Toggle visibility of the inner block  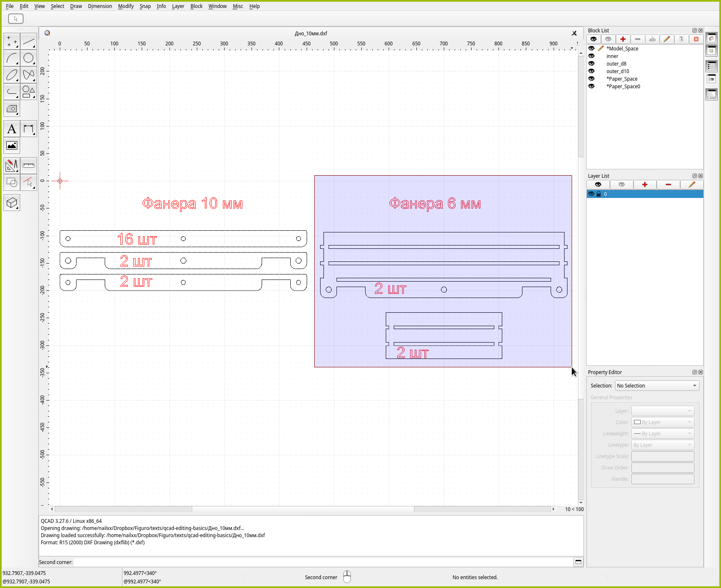pyautogui.click(x=591, y=56)
